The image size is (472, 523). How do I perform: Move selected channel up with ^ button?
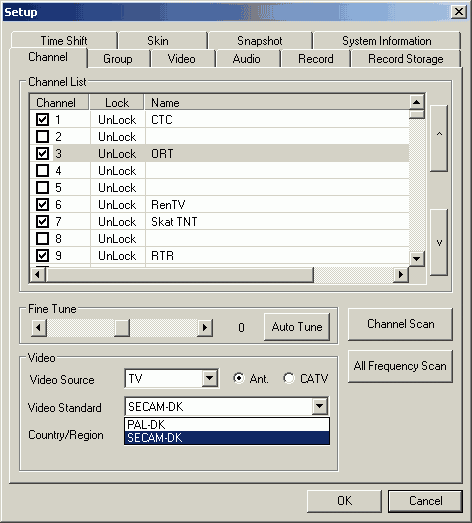coord(439,138)
